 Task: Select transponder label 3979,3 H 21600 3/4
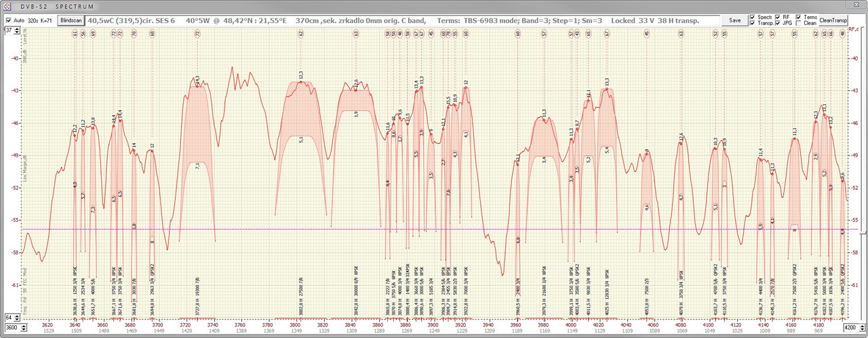(544, 290)
